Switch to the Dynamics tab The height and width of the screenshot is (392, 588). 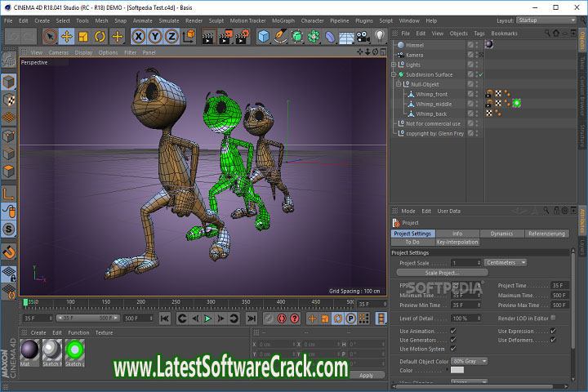coord(501,234)
